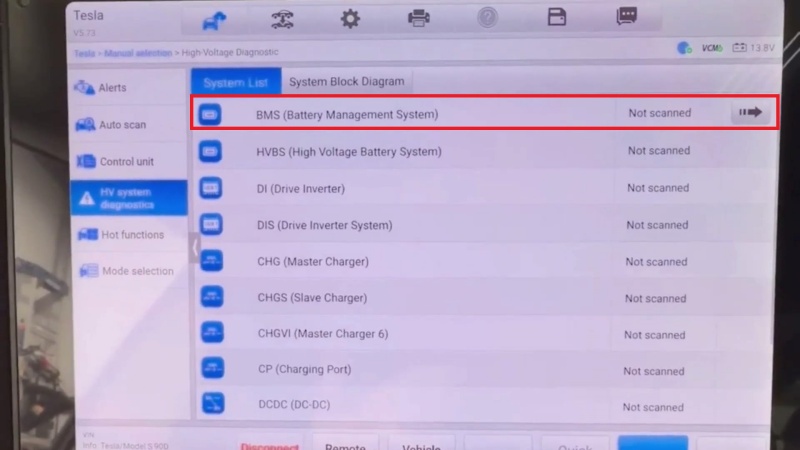800x450 pixels.
Task: Click the Disconnect button at bottom
Action: [269, 445]
